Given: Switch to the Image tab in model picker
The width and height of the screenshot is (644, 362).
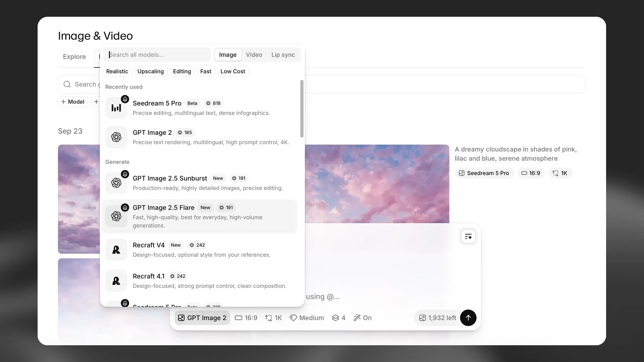Looking at the screenshot, I should click(228, 55).
